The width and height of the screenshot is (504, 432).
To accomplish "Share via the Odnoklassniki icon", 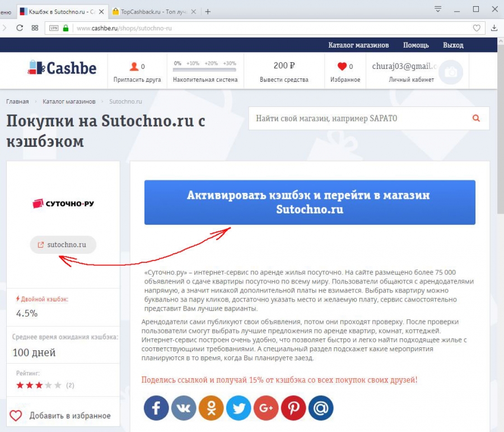I will point(211,408).
